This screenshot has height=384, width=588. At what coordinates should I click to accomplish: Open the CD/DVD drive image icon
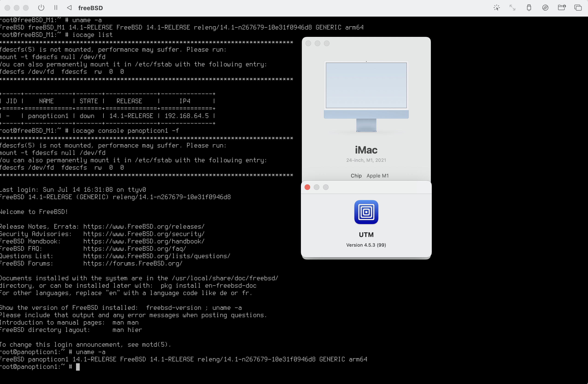(x=545, y=8)
